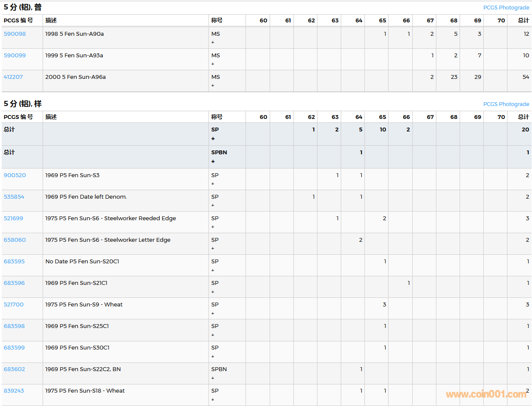Open PCGS number 839243 Sun-S18 Wheat
The height and width of the screenshot is (406, 532).
coord(14,390)
